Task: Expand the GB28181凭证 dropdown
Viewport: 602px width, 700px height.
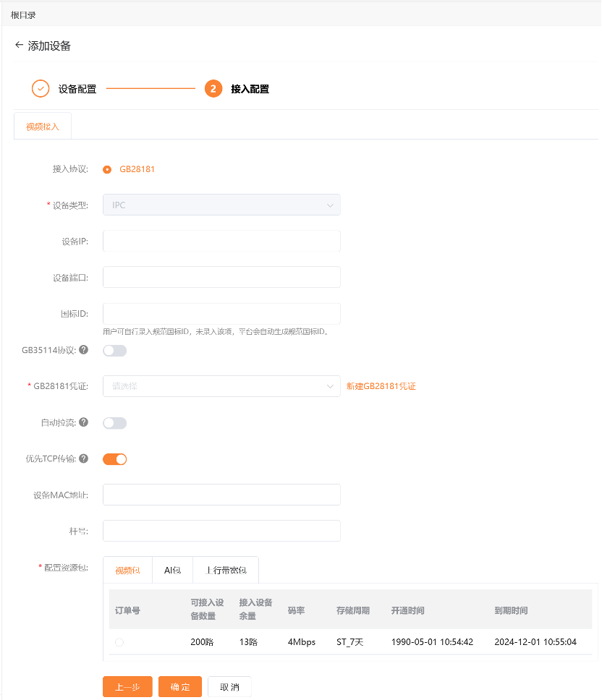Action: [x=221, y=386]
